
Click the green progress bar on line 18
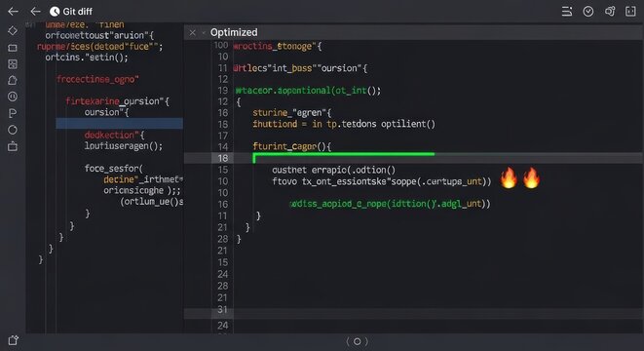(344, 155)
